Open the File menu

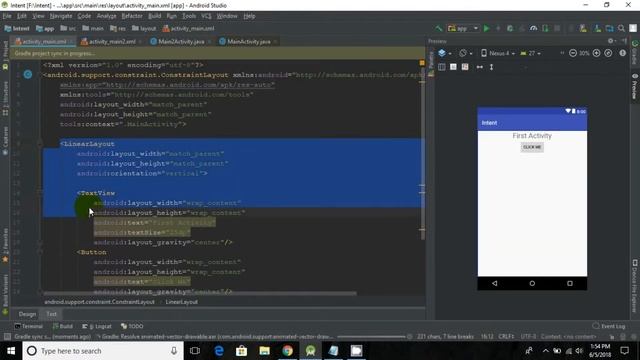click(x=7, y=16)
